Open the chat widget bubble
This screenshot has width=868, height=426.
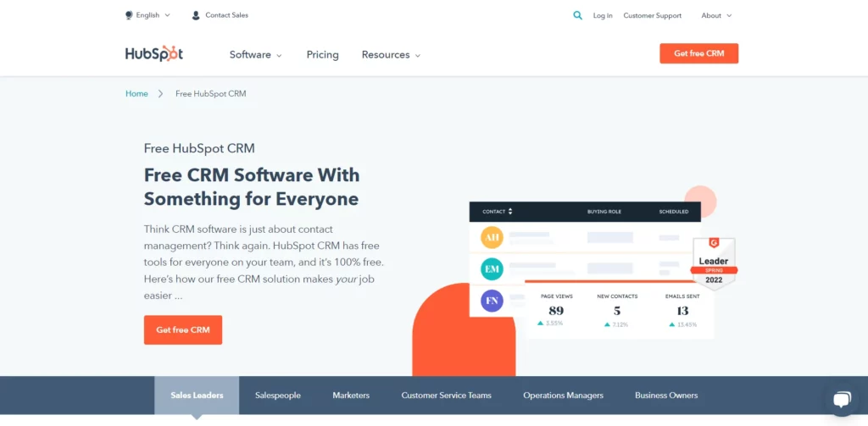pos(841,400)
